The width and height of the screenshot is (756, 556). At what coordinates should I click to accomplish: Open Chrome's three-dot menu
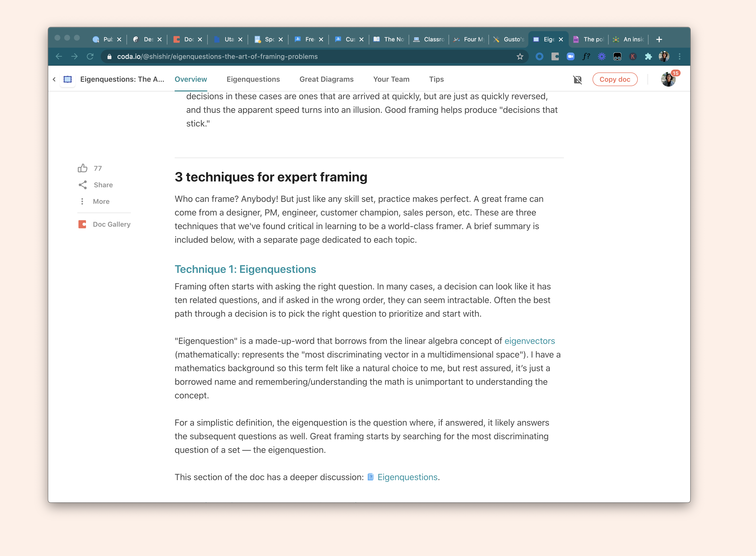680,56
